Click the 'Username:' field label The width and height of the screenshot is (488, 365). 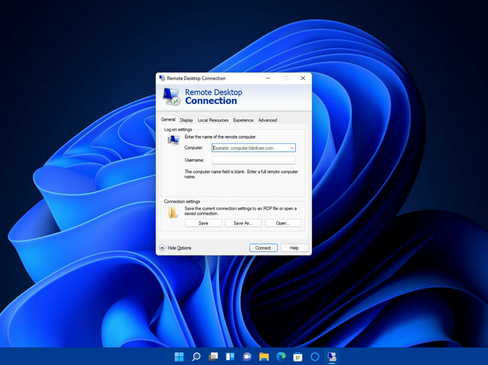194,160
